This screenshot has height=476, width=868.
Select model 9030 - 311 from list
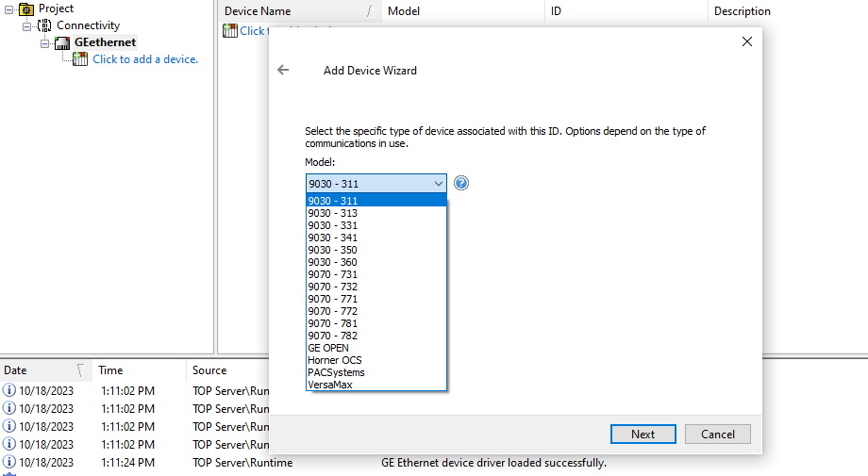click(x=376, y=200)
